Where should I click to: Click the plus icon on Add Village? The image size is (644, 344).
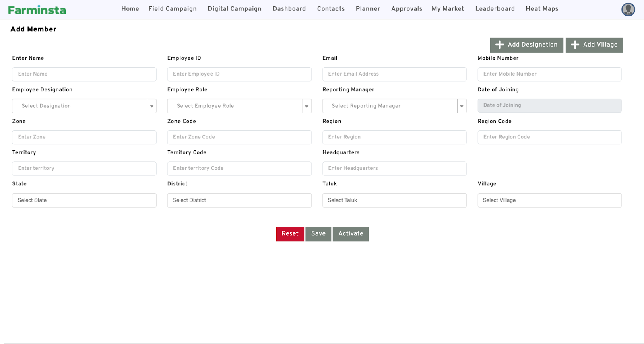point(575,45)
